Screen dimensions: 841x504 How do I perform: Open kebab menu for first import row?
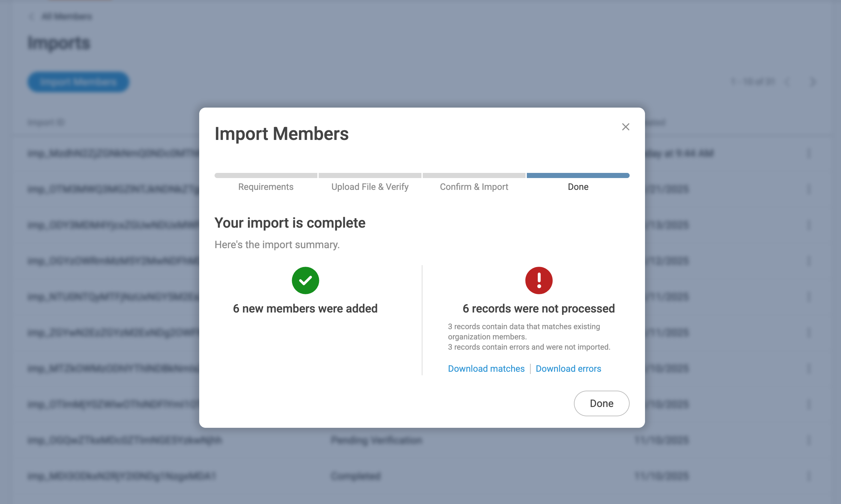coord(809,153)
